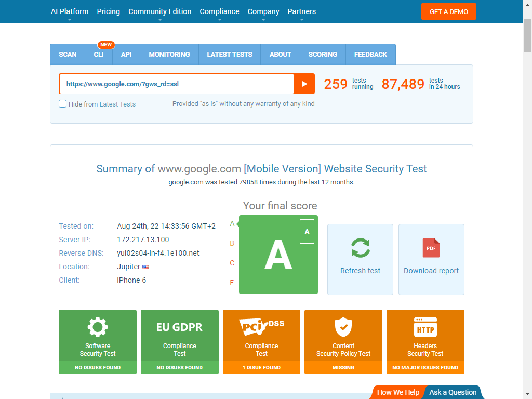This screenshot has width=532, height=399.
Task: Click the iPhone 6 client value
Action: (131, 280)
